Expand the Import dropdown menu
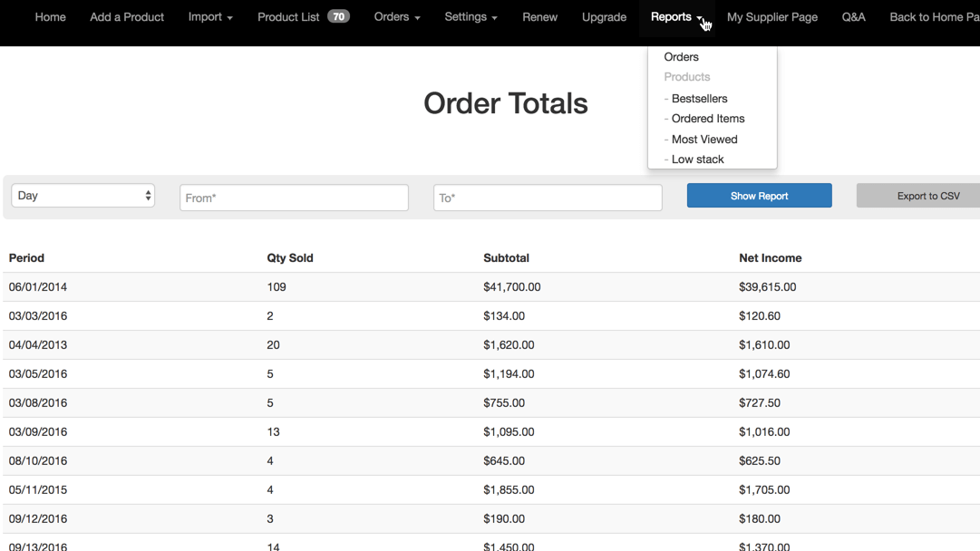Screen dimensions: 980x551 210,17
